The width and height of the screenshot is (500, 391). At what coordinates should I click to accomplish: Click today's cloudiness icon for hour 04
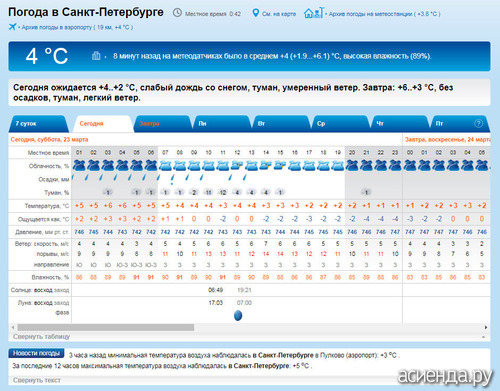(x=122, y=165)
